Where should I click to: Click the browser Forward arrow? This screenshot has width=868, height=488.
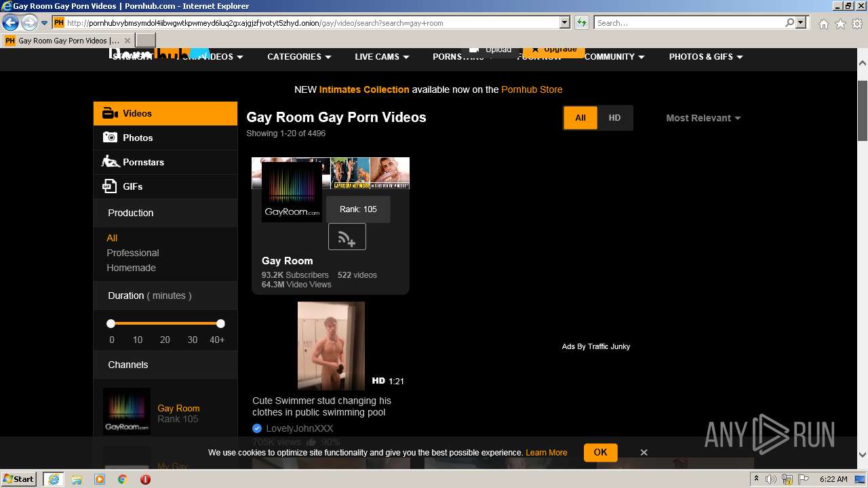click(29, 22)
